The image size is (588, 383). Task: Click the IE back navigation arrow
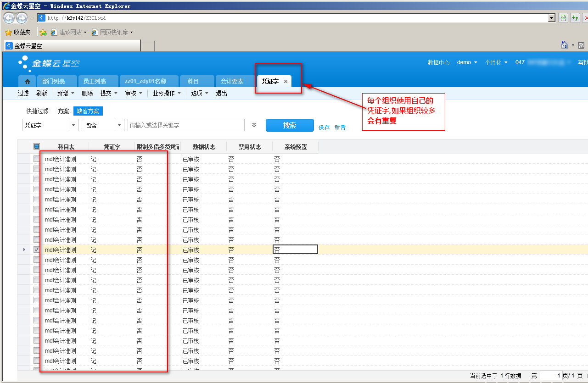coord(9,18)
